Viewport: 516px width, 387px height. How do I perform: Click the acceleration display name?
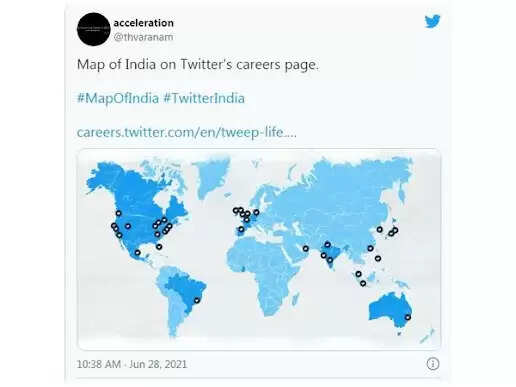click(143, 23)
